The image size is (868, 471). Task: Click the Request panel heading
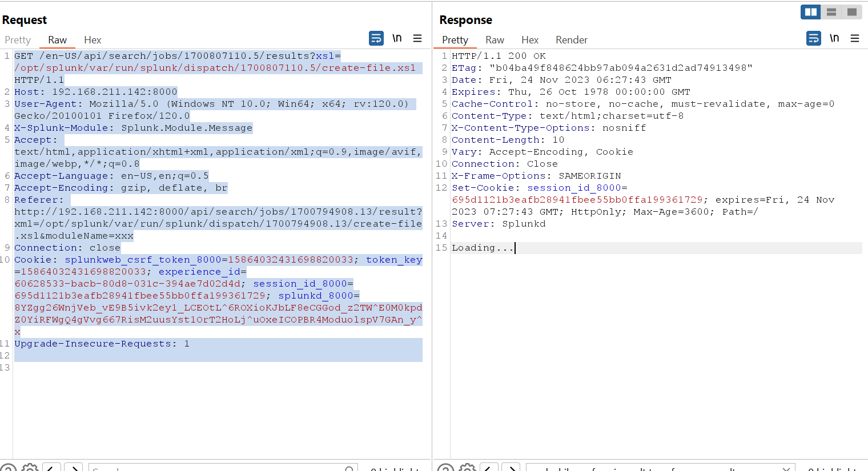pyautogui.click(x=25, y=20)
